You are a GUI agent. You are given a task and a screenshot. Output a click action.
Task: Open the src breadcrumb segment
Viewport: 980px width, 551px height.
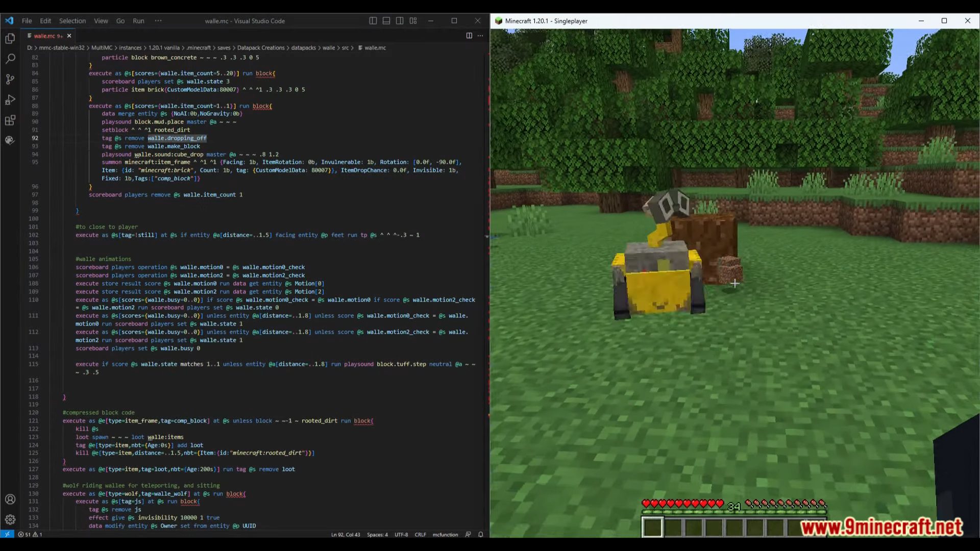coord(345,48)
